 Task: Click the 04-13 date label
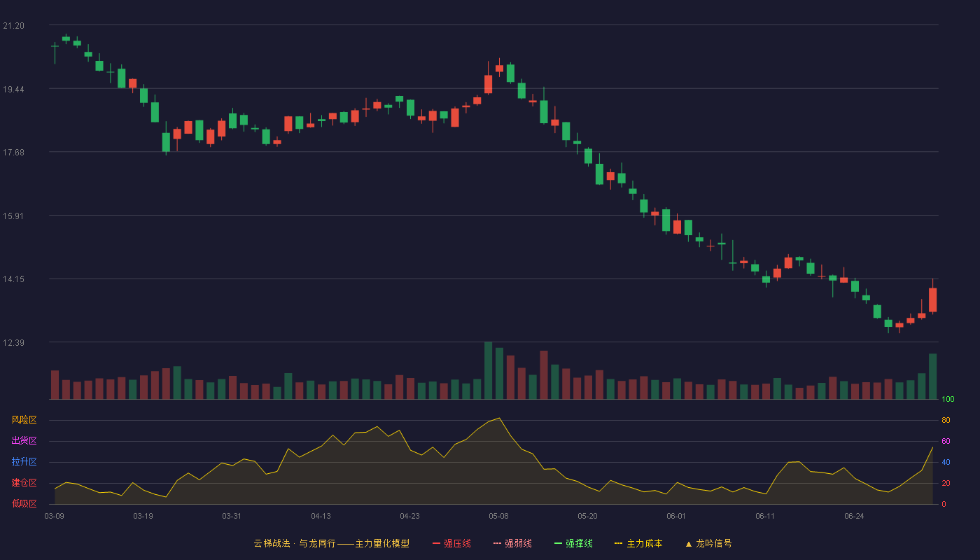321,516
